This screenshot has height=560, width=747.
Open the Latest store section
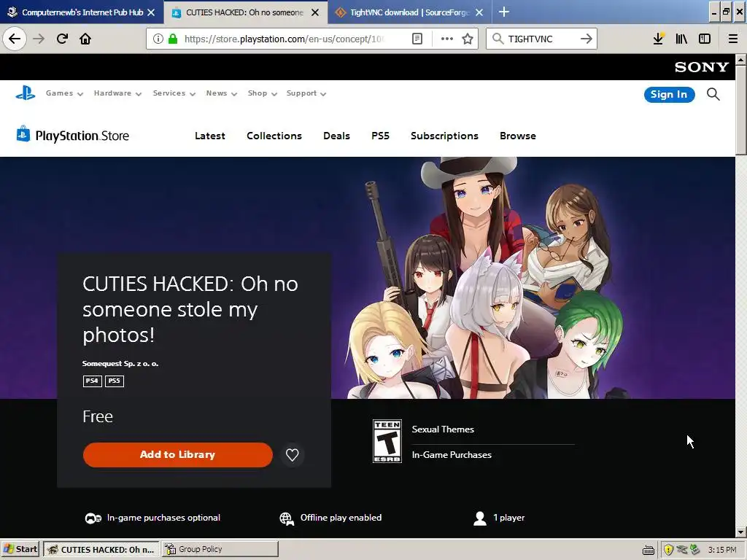coord(210,136)
